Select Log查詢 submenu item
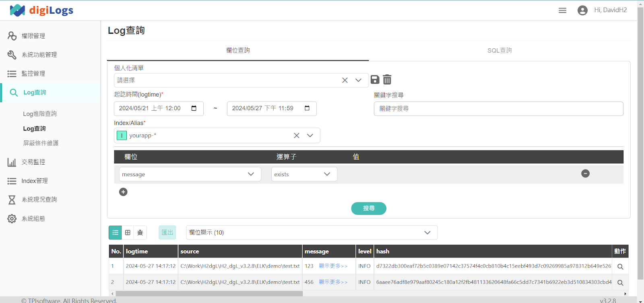The height and width of the screenshot is (303, 644). point(34,129)
